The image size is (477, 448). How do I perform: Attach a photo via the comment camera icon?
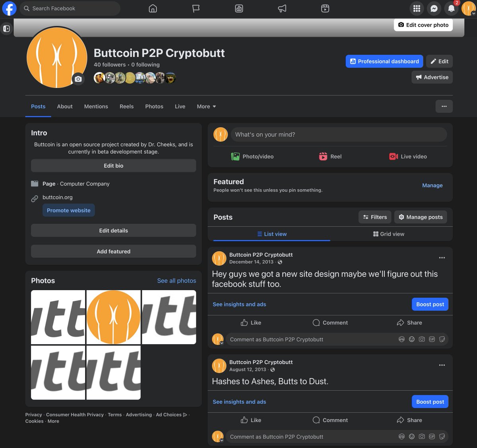[x=422, y=339]
